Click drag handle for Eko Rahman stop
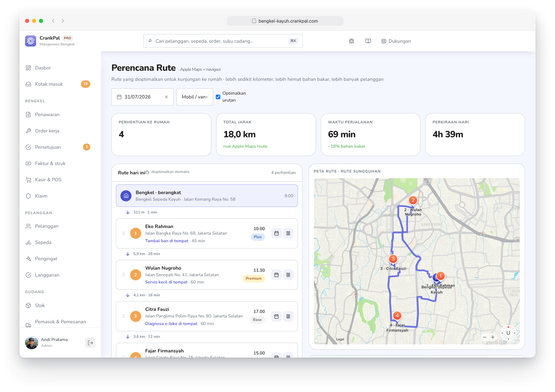The image size is (555, 392). (123, 234)
